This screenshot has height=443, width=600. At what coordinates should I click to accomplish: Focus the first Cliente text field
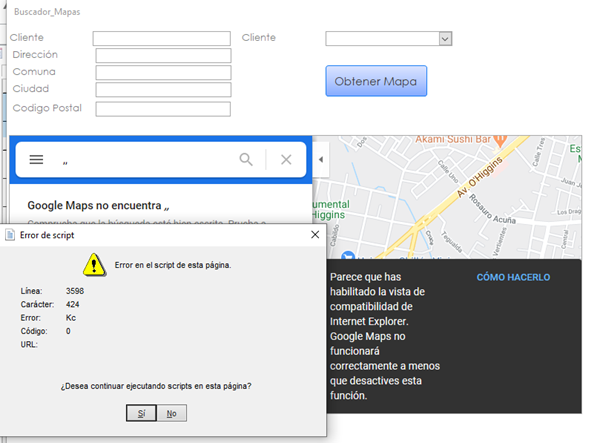point(161,39)
